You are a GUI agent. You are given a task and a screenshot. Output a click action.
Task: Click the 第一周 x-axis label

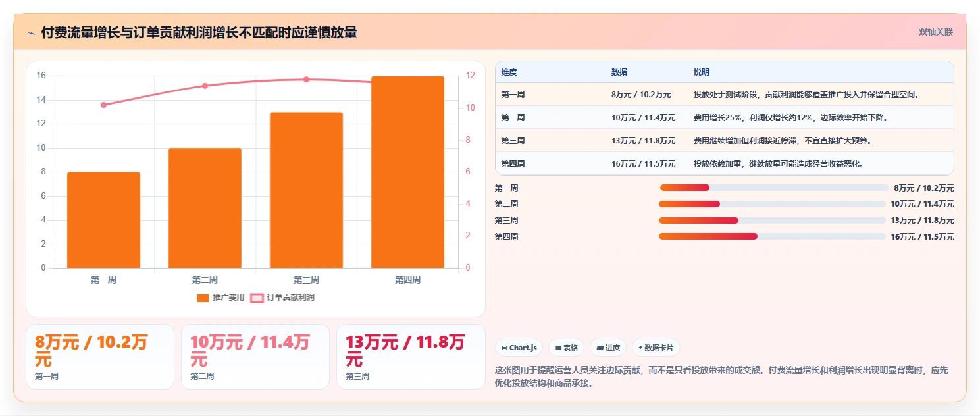(103, 280)
